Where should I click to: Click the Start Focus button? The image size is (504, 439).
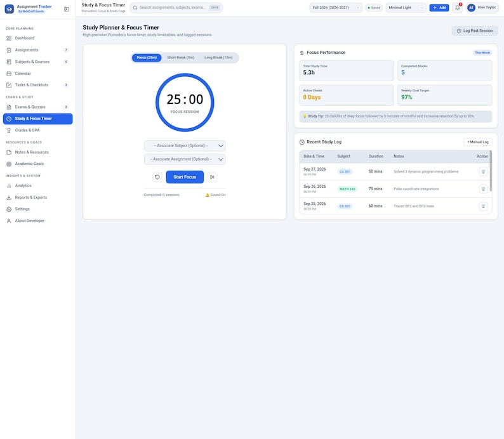(185, 177)
